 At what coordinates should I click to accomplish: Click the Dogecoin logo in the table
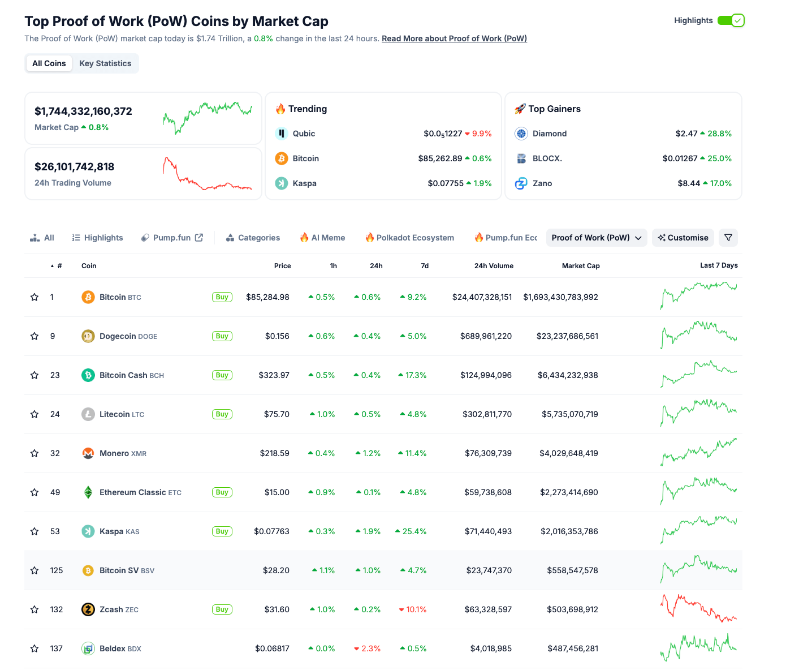pos(88,336)
